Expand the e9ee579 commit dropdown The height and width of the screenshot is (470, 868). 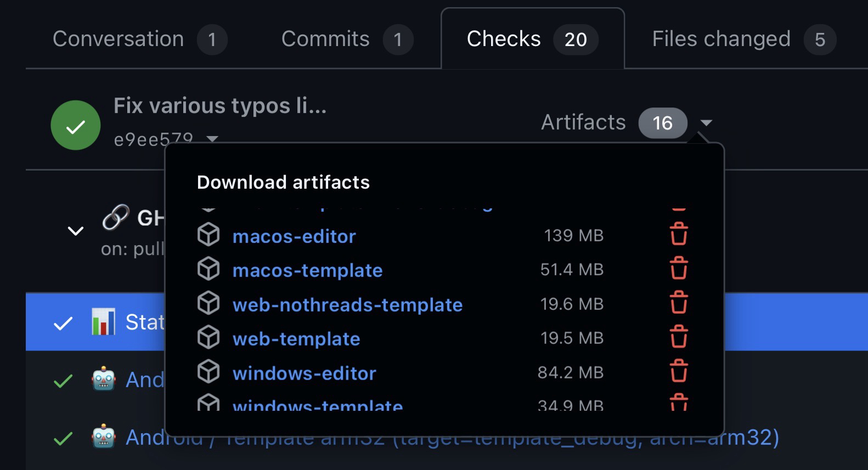point(212,139)
